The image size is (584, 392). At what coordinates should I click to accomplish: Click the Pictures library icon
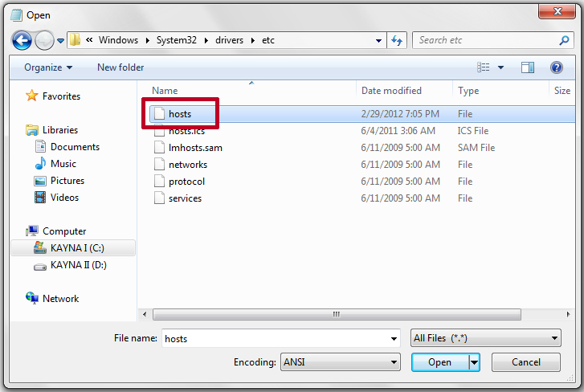40,181
